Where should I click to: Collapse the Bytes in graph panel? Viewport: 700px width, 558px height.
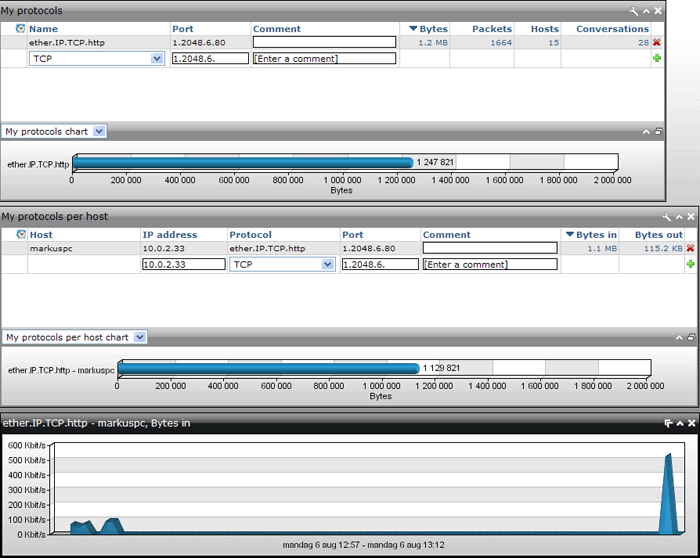[680, 423]
